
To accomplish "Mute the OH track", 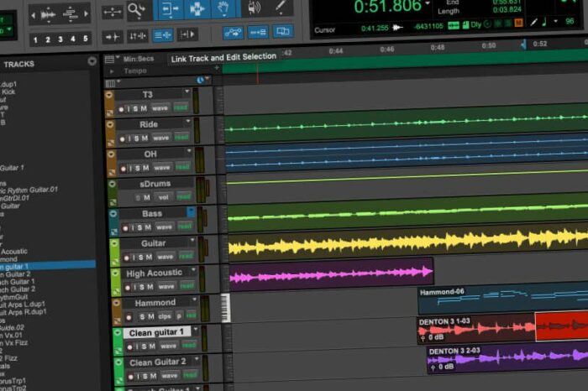I will click(146, 168).
